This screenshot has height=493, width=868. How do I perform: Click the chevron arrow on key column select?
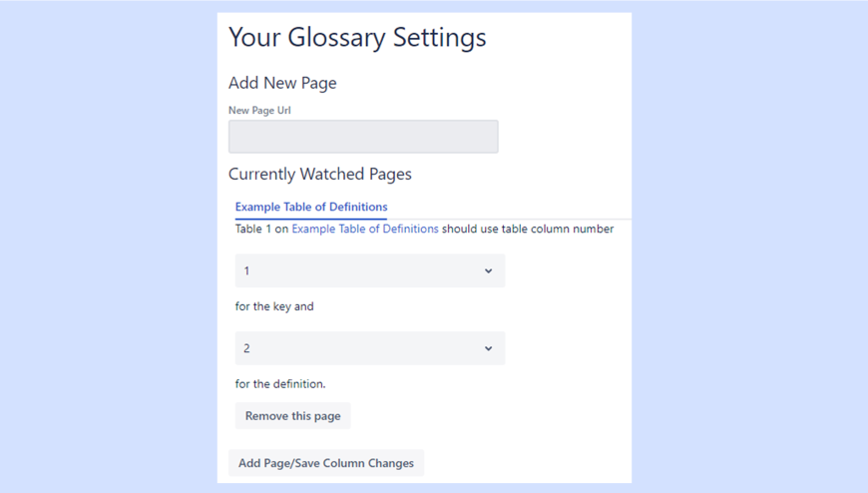tap(488, 270)
